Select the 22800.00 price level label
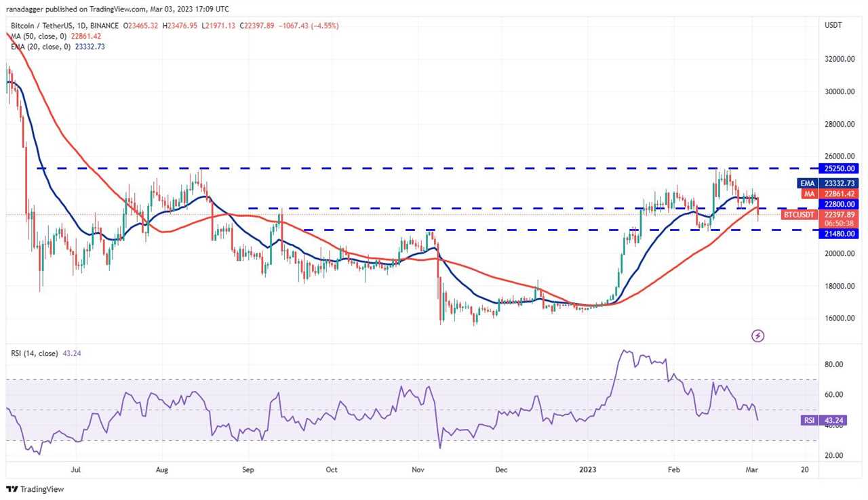Viewport: 868px width, 500px height. 839,204
